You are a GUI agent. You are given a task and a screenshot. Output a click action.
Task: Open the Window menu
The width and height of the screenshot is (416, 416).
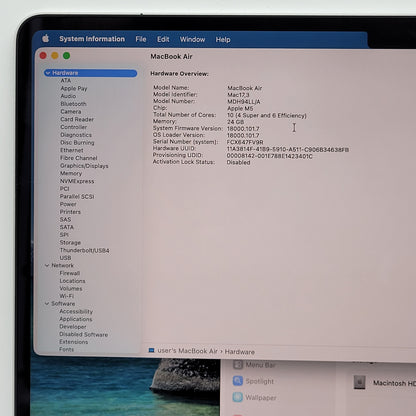pyautogui.click(x=192, y=39)
